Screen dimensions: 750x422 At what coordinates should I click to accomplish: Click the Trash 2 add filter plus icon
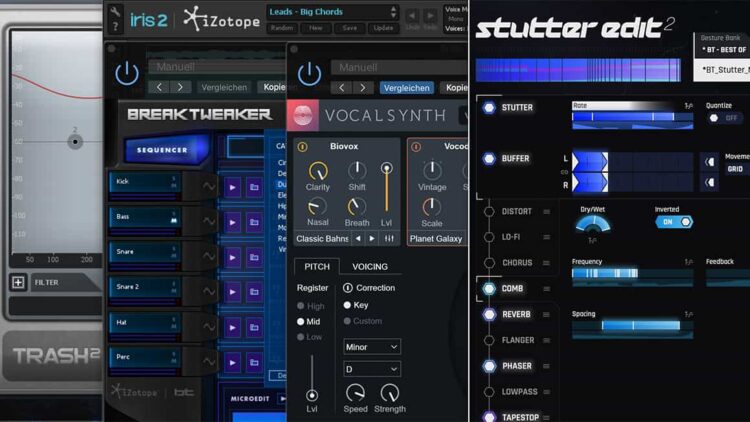click(x=18, y=282)
